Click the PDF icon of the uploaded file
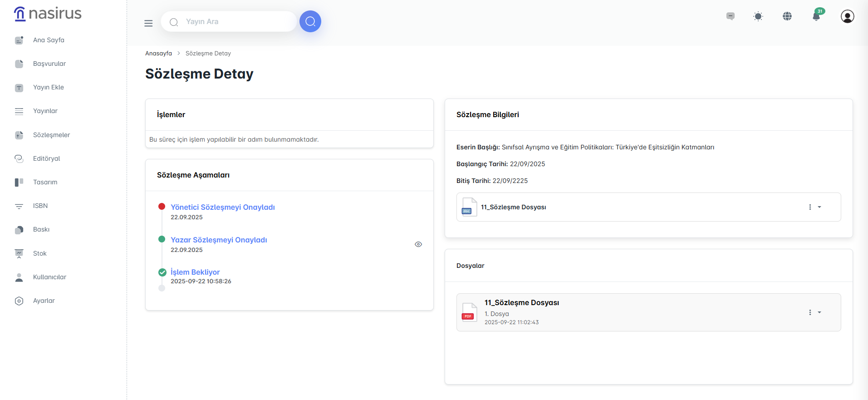This screenshot has width=868, height=400. click(469, 312)
